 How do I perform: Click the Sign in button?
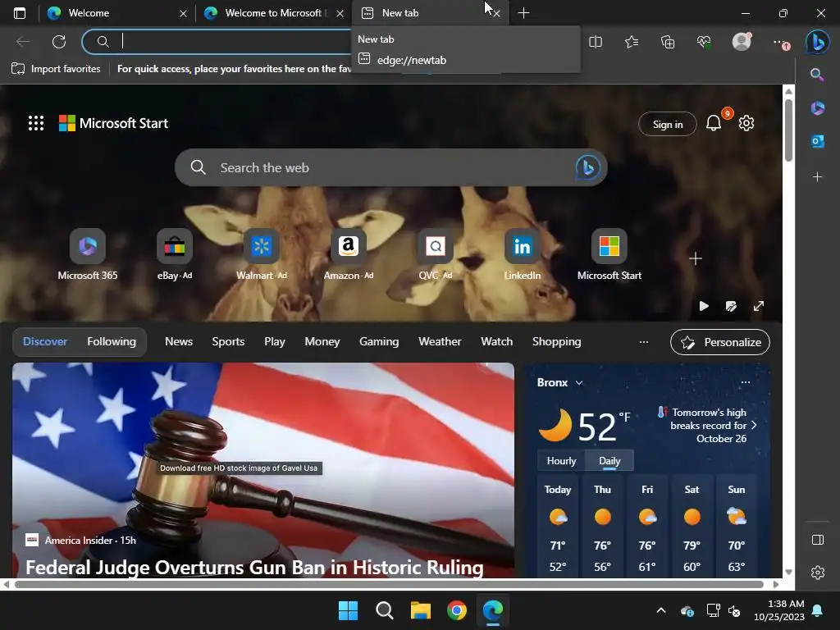(x=668, y=125)
